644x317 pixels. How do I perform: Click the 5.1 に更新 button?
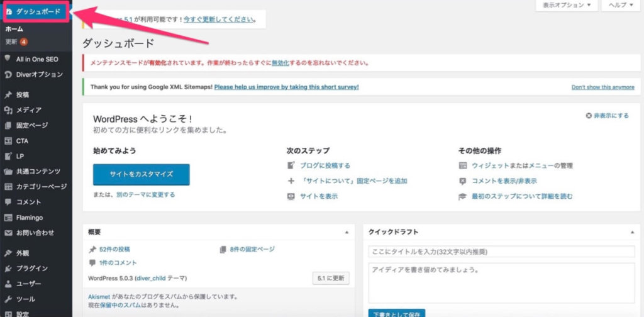click(x=331, y=278)
